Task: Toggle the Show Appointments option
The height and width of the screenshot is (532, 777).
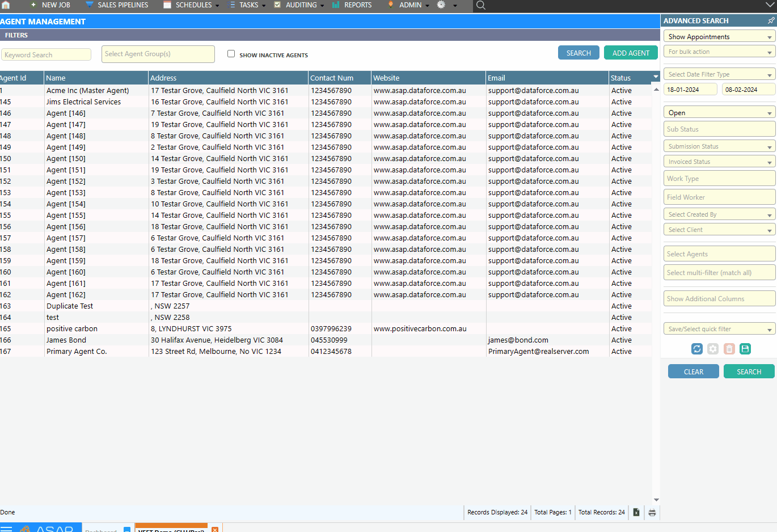Action: [719, 36]
